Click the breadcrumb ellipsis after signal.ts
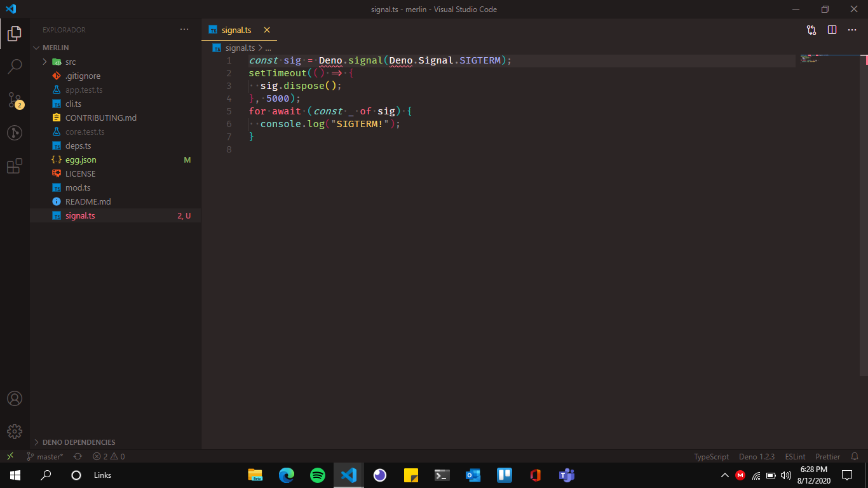Viewport: 868px width, 488px height. 268,48
